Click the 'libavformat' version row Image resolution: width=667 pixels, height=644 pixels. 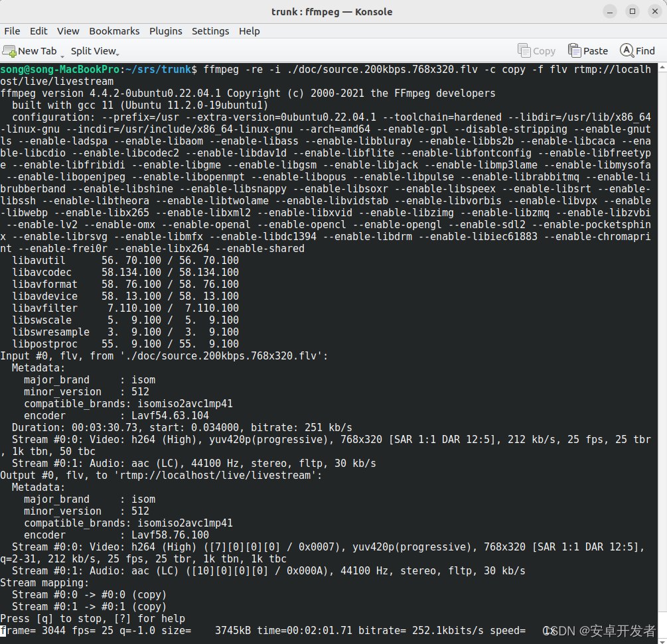(125, 284)
